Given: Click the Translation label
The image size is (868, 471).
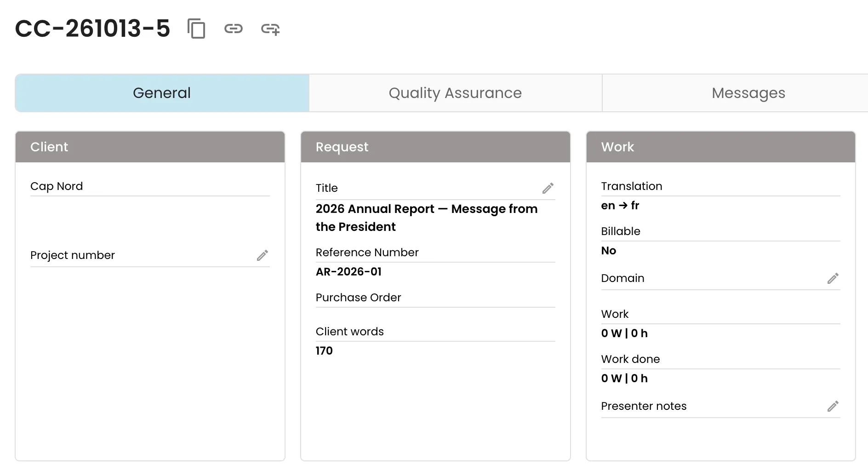Looking at the screenshot, I should (x=632, y=186).
